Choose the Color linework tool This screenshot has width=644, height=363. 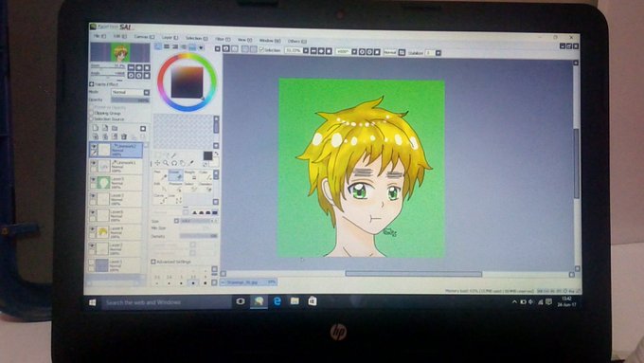[x=205, y=174]
